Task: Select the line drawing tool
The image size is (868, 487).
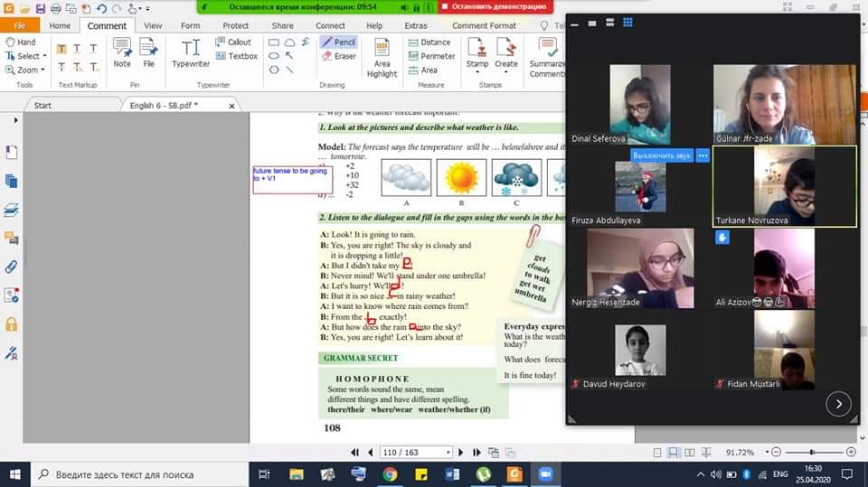Action: pyautogui.click(x=289, y=70)
